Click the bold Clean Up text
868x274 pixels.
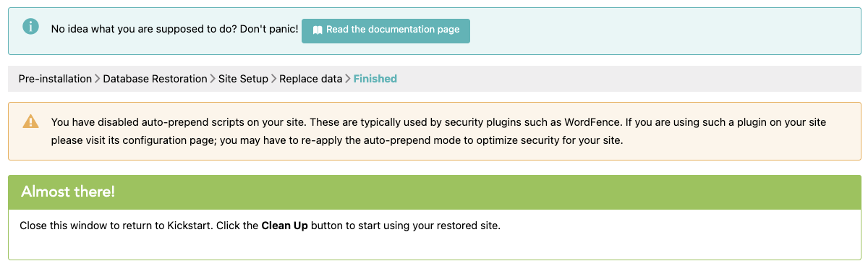coord(285,226)
